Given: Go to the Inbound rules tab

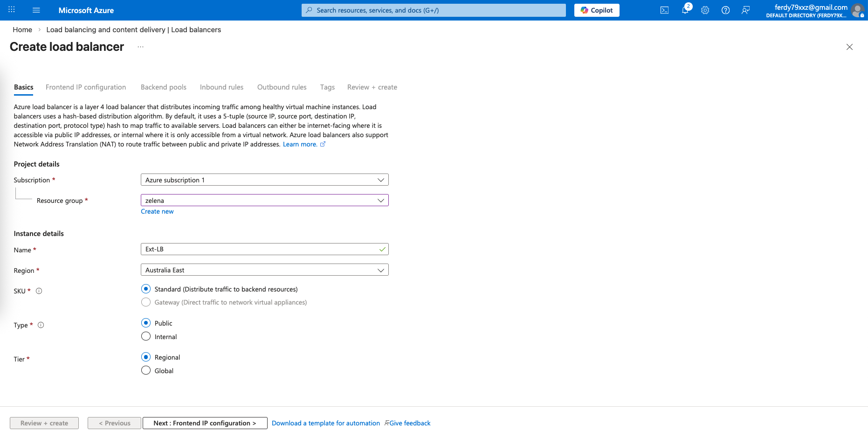Looking at the screenshot, I should pyautogui.click(x=221, y=87).
